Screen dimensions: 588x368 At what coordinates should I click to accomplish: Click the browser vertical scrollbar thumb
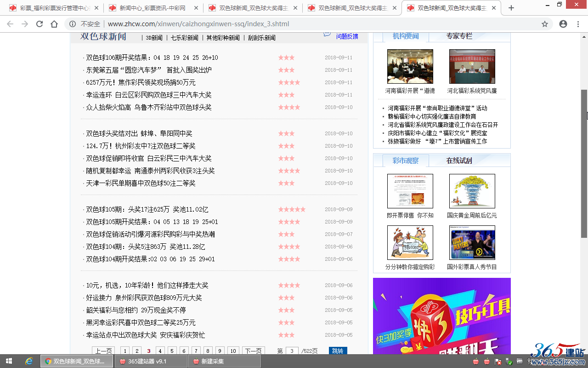pos(584,163)
